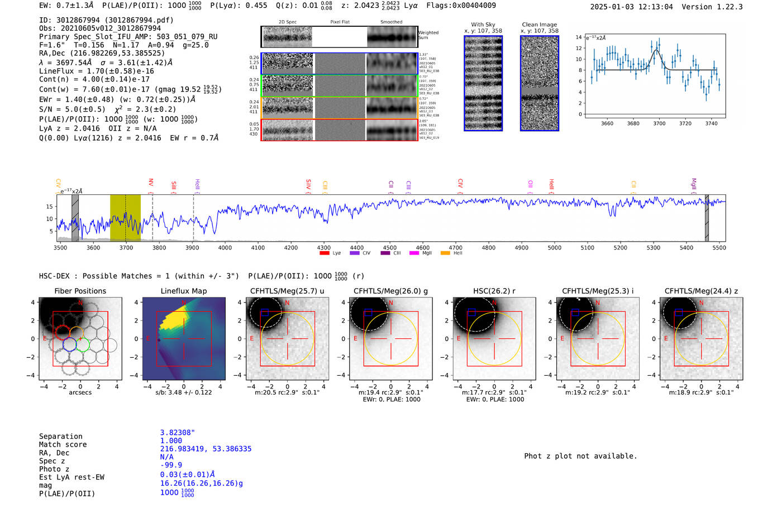Click the Obs: 20210605v012_3012867994 line
The width and height of the screenshot is (782, 532).
coord(100,28)
